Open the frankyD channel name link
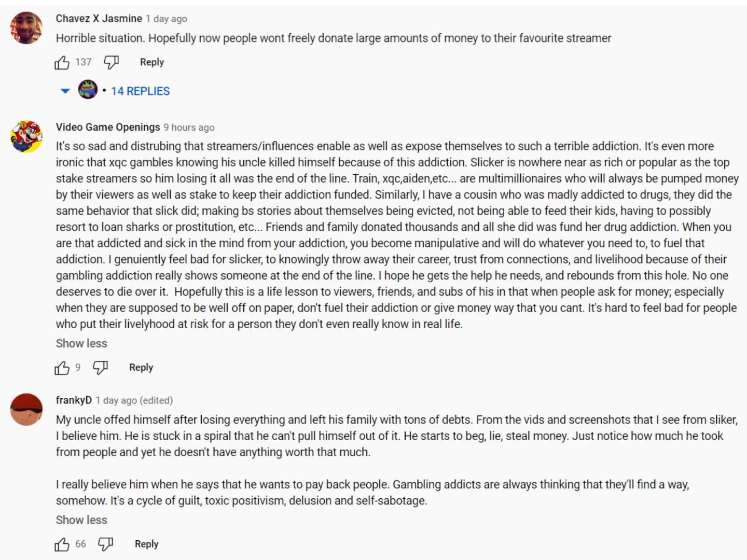This screenshot has height=560, width=747. 74,400
